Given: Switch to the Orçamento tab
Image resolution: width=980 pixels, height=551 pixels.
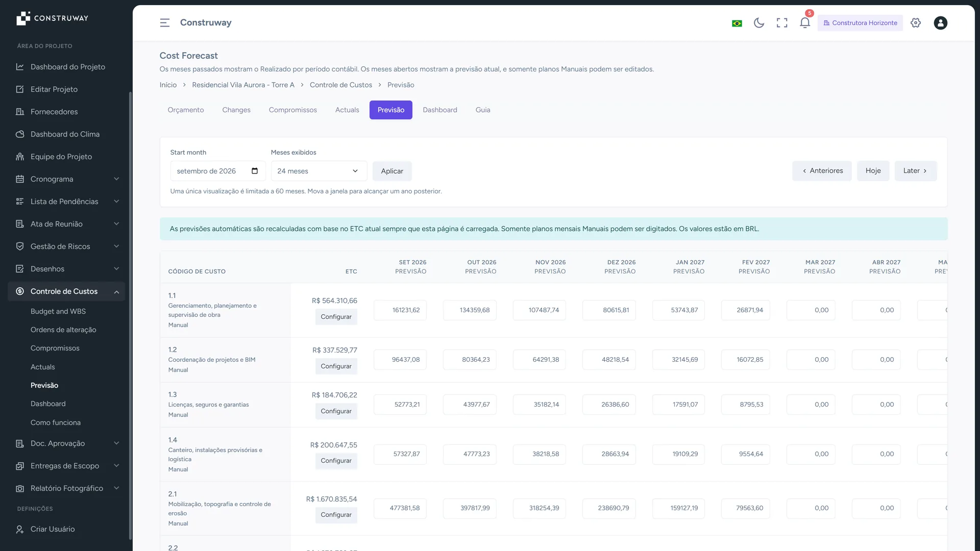Looking at the screenshot, I should 185,110.
